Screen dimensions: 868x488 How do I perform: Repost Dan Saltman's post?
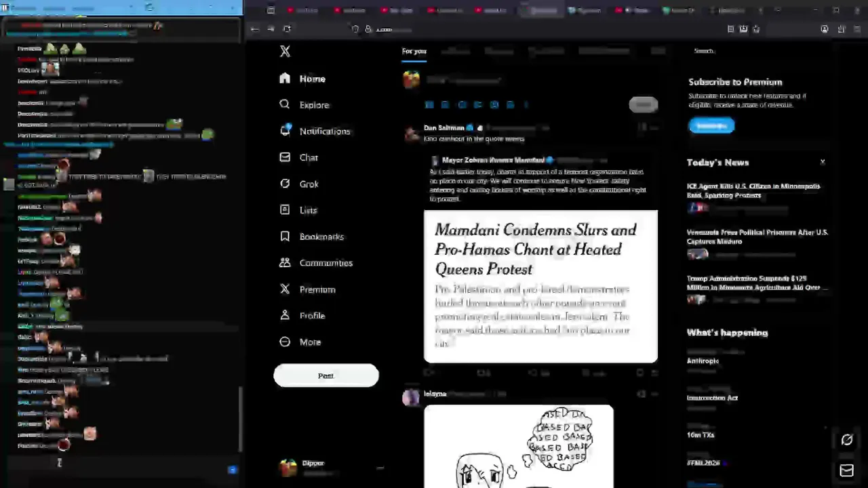(x=483, y=373)
